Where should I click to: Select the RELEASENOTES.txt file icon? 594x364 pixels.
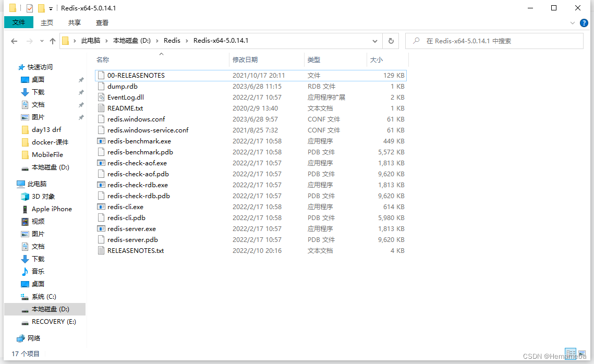(x=101, y=251)
